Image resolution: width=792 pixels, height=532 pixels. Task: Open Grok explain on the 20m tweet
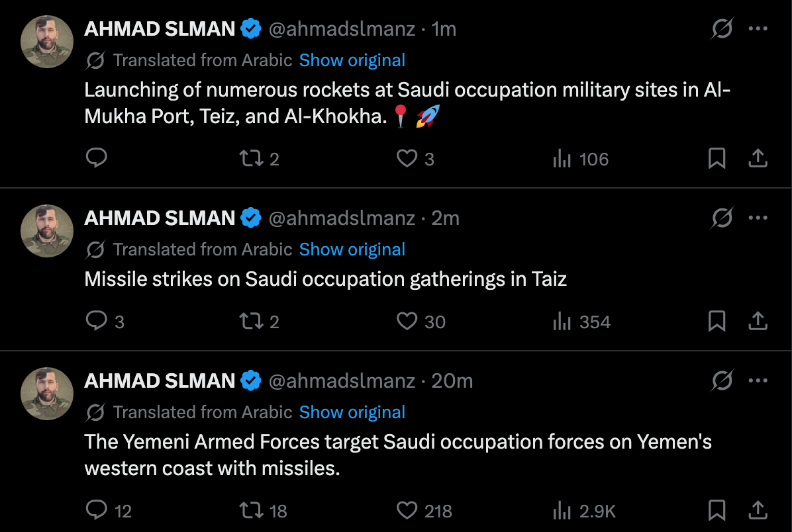pos(722,380)
